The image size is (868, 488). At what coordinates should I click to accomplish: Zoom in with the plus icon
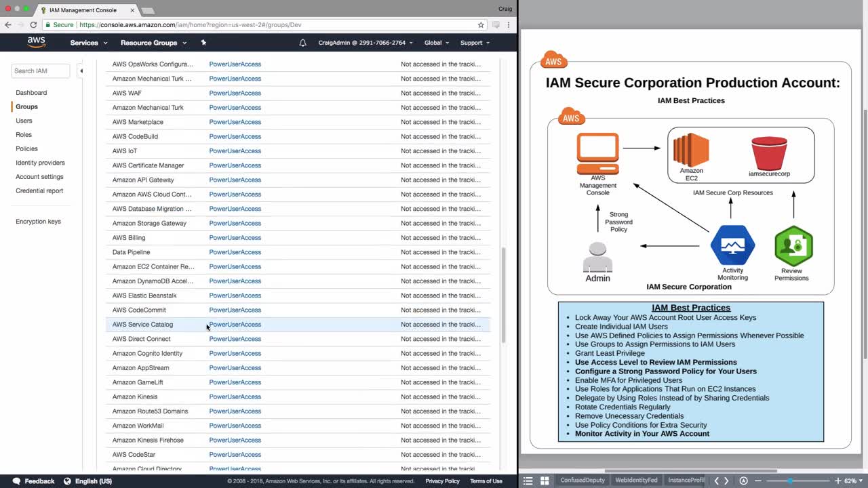838,481
